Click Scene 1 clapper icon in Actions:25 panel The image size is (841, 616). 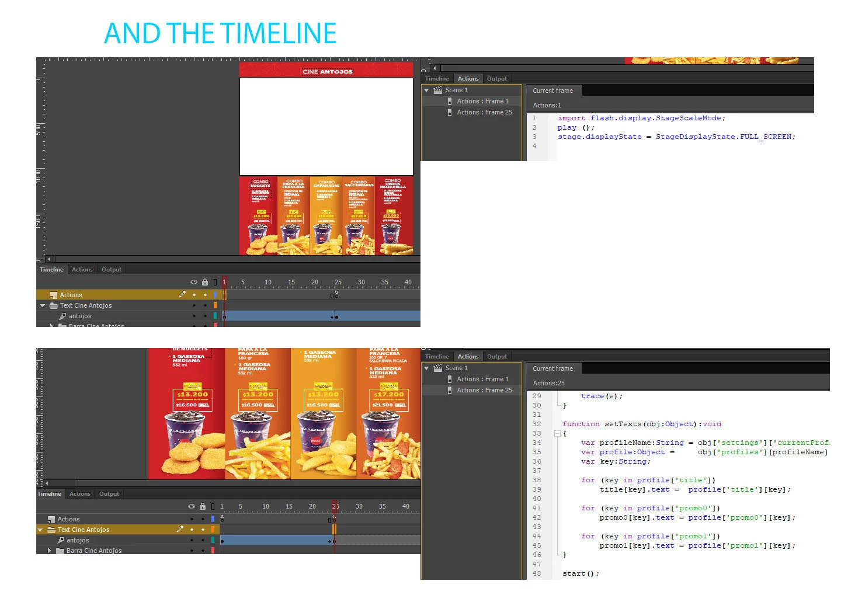tap(437, 368)
